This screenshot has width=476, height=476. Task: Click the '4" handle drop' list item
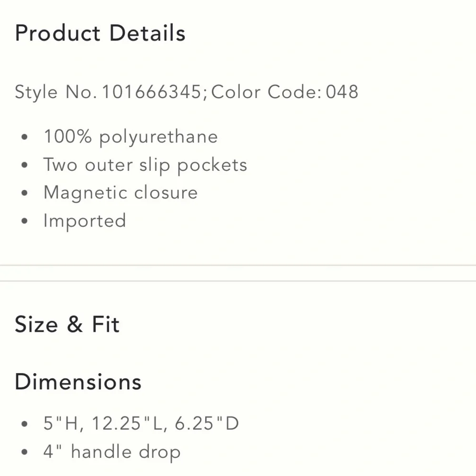click(x=112, y=452)
